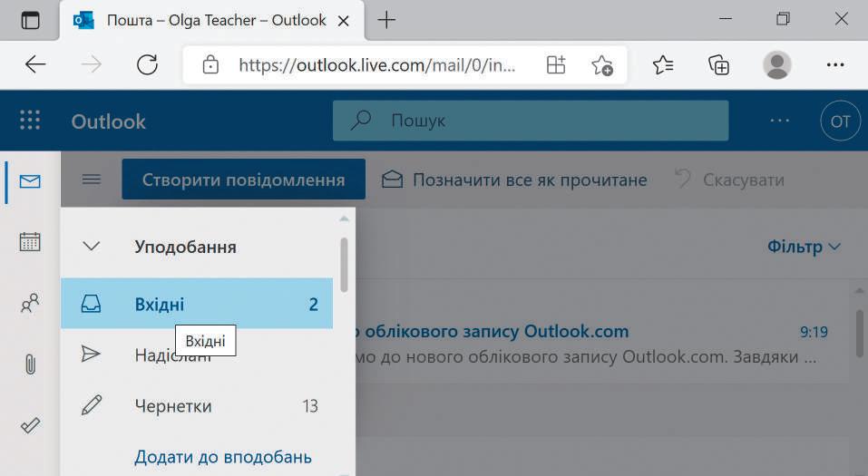The height and width of the screenshot is (476, 868).
Task: Open the tab actions menu icon
Action: tap(30, 21)
